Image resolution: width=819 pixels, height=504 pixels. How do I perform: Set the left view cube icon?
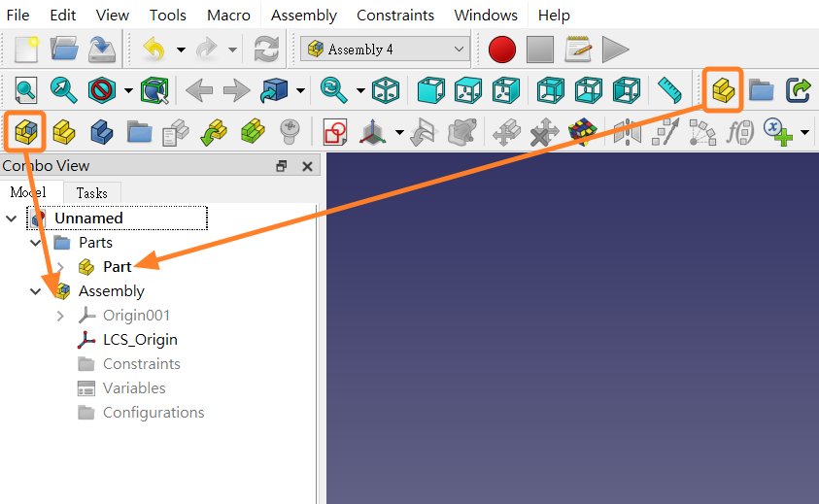[627, 90]
